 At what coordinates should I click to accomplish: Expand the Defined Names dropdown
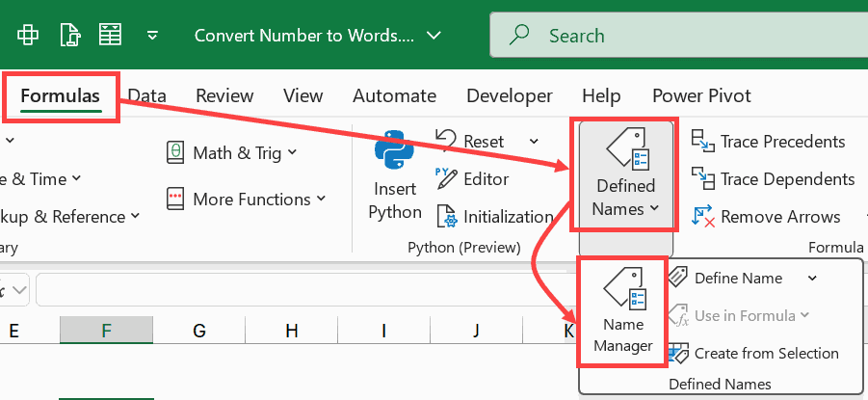[x=625, y=175]
